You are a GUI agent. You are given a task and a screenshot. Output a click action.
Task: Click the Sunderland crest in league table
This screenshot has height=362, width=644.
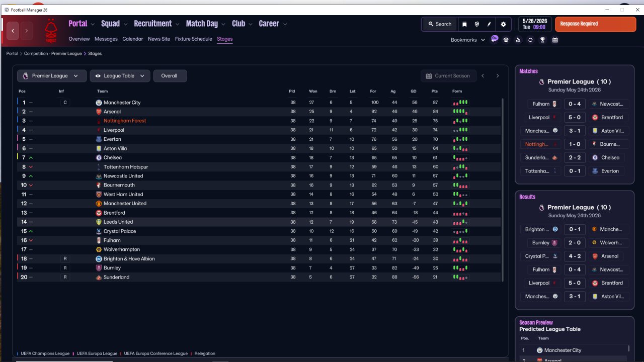pos(99,278)
